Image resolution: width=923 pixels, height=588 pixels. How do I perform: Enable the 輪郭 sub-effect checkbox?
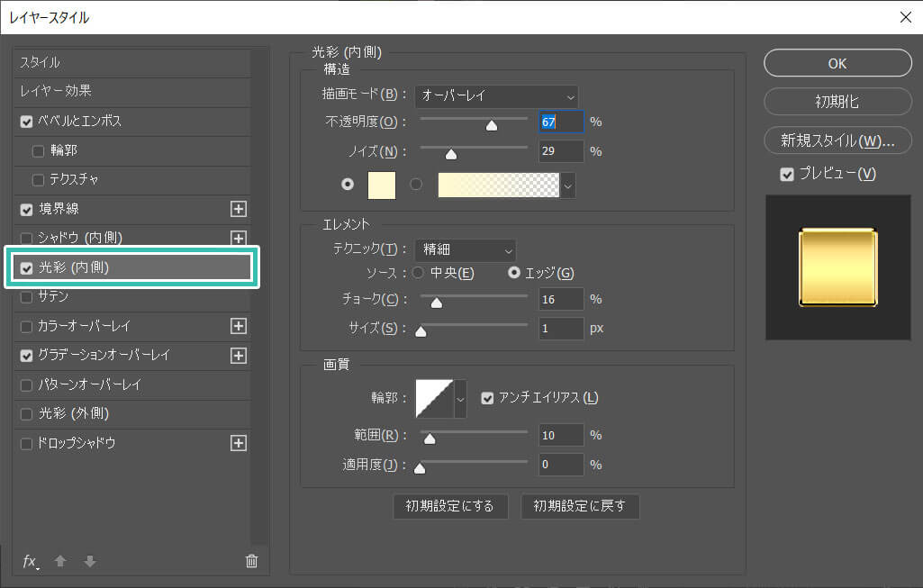[38, 151]
